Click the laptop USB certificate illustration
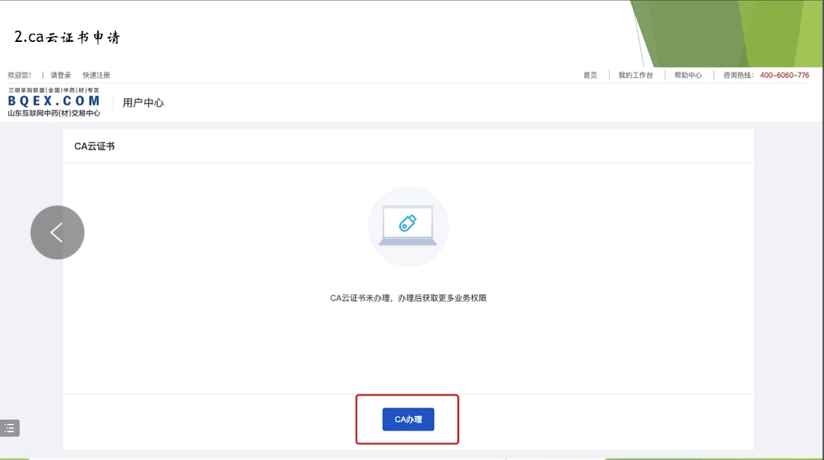The height and width of the screenshot is (460, 824). tap(408, 226)
